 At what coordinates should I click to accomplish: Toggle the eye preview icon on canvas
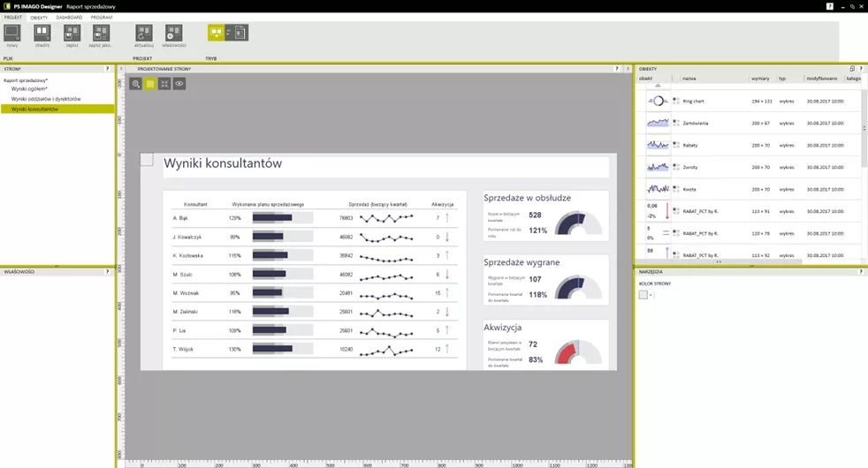pos(179,84)
